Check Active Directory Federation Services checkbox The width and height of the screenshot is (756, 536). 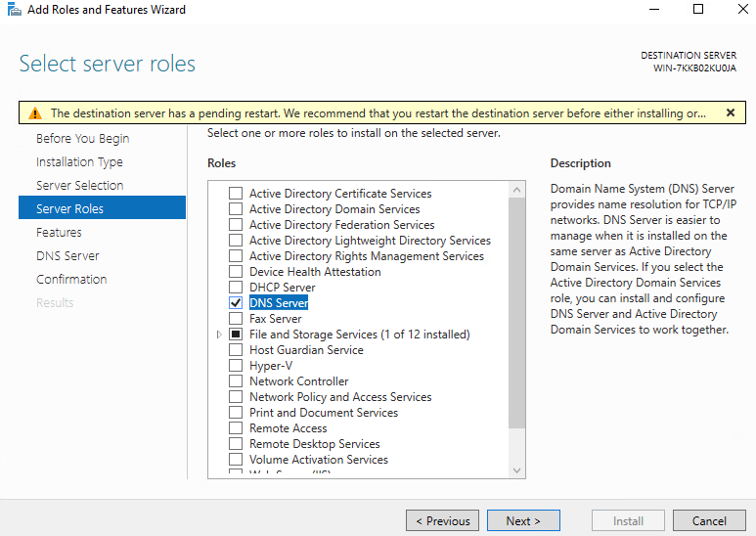(236, 225)
